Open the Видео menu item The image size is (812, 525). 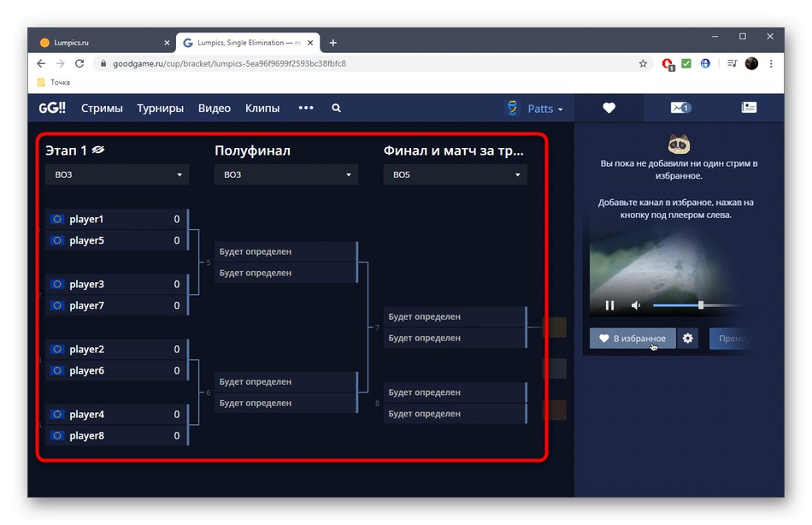(x=215, y=108)
